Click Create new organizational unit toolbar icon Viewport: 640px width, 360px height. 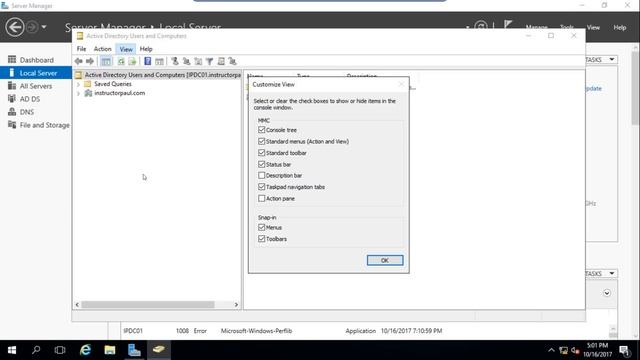coord(198,61)
